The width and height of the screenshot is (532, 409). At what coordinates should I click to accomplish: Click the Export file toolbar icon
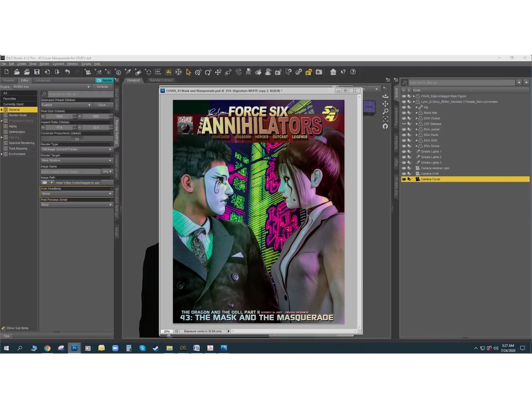click(57, 72)
